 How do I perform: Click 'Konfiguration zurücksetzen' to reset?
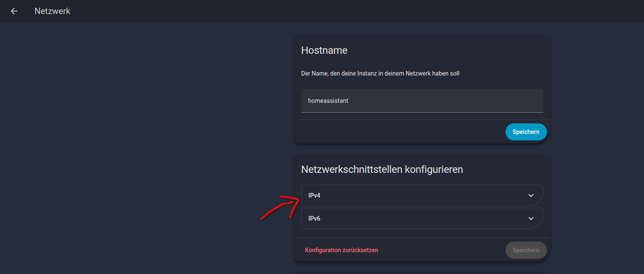click(341, 250)
